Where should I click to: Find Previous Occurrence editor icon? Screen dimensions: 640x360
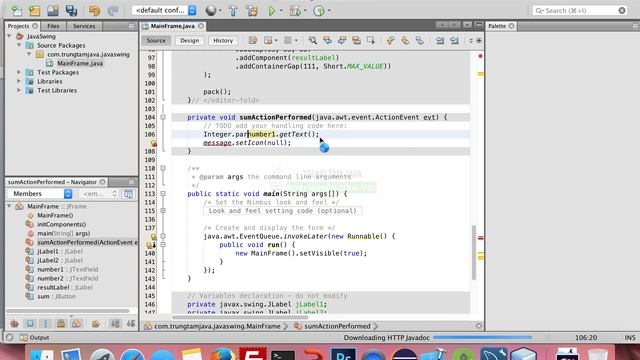[327, 40]
